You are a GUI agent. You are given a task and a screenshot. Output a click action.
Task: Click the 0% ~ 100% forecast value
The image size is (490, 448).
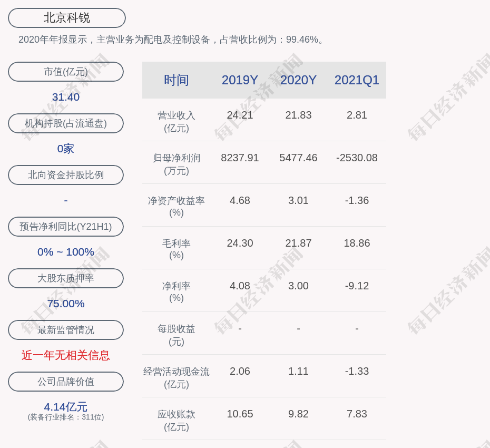click(x=66, y=251)
